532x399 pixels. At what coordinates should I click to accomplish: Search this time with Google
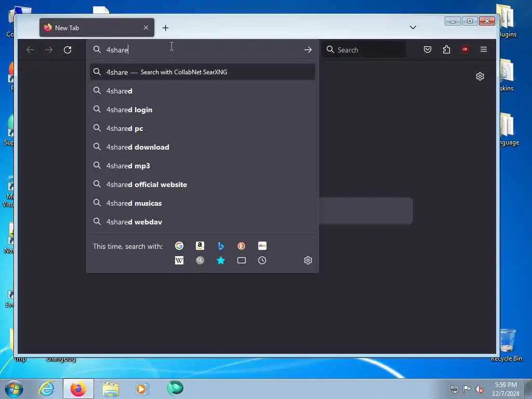click(x=179, y=246)
